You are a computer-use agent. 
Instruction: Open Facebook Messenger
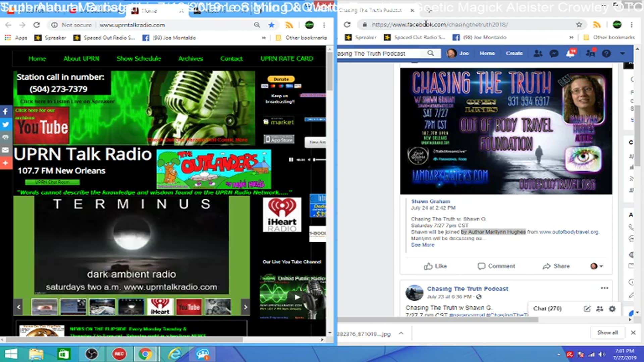coord(554,53)
